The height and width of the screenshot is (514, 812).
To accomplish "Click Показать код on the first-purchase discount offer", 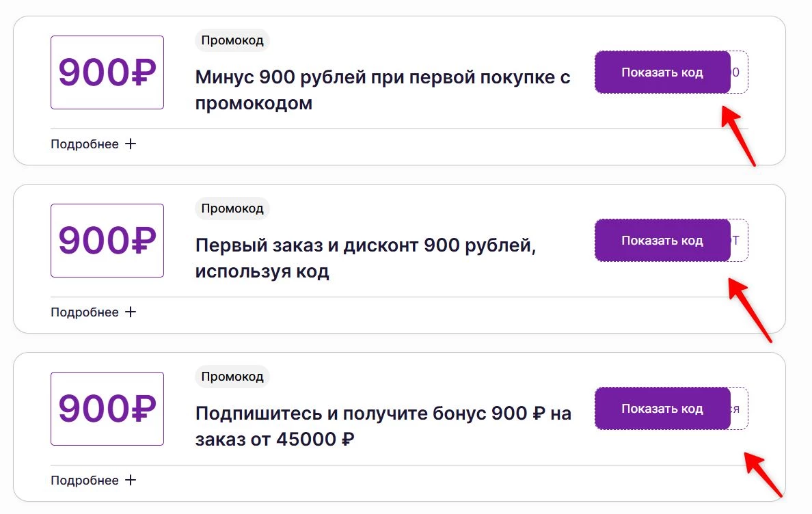I will 662,72.
